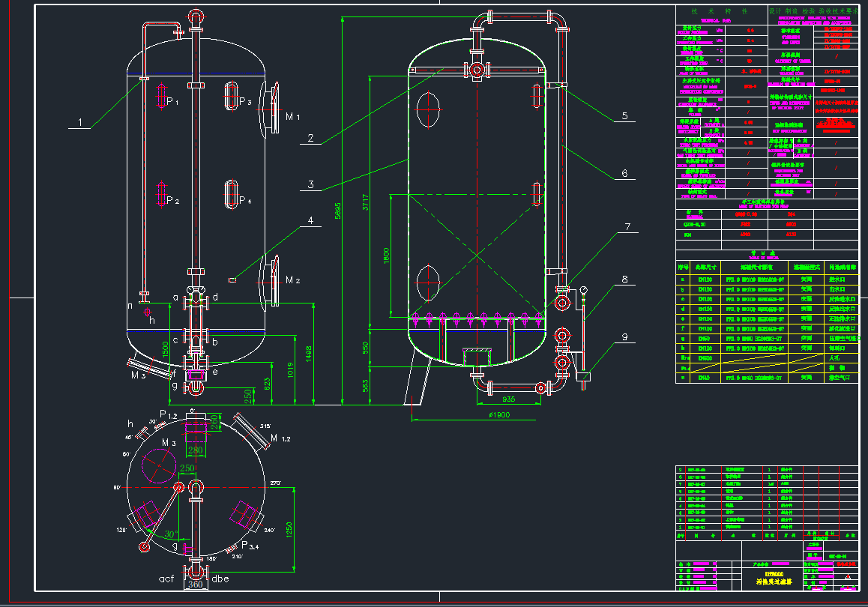Select callout number 2 label
This screenshot has height=607, width=868.
point(310,138)
